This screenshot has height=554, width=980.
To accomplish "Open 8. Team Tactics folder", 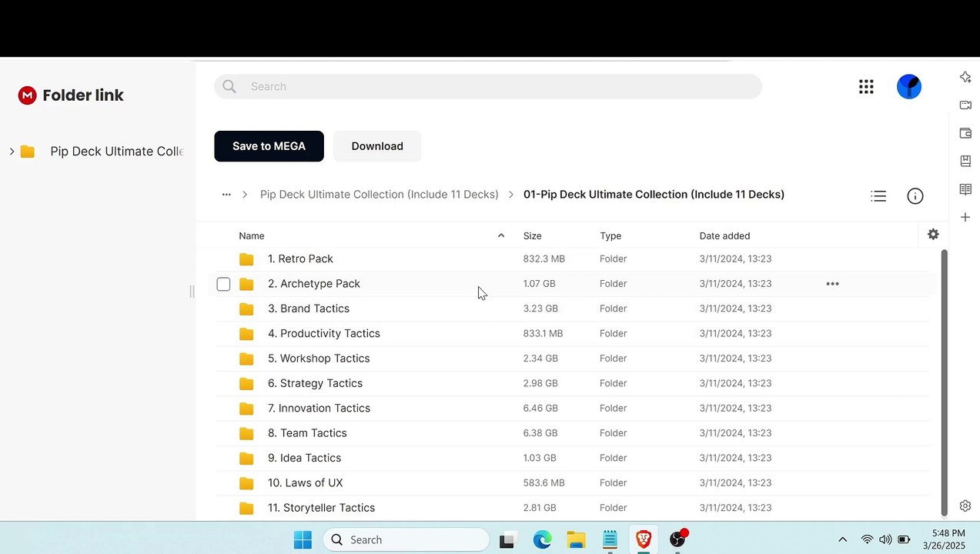I will [307, 433].
